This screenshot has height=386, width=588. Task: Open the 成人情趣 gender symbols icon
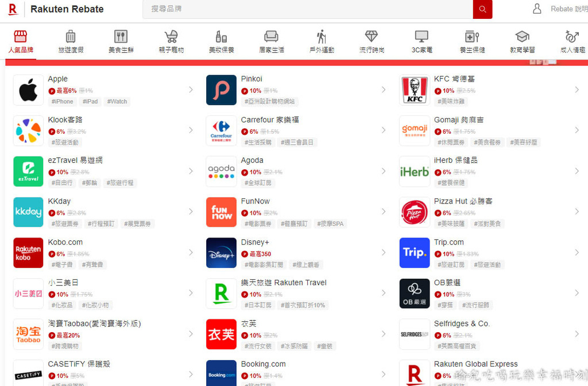(x=572, y=37)
